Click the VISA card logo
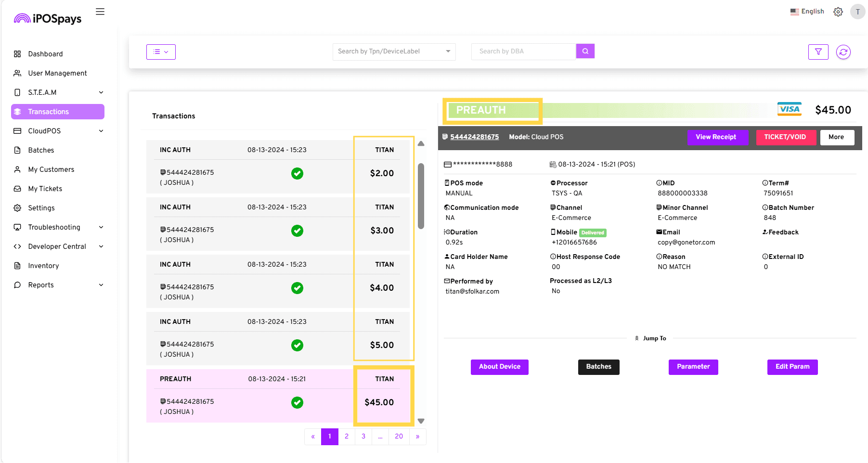Viewport: 868px width, 463px height. 790,109
